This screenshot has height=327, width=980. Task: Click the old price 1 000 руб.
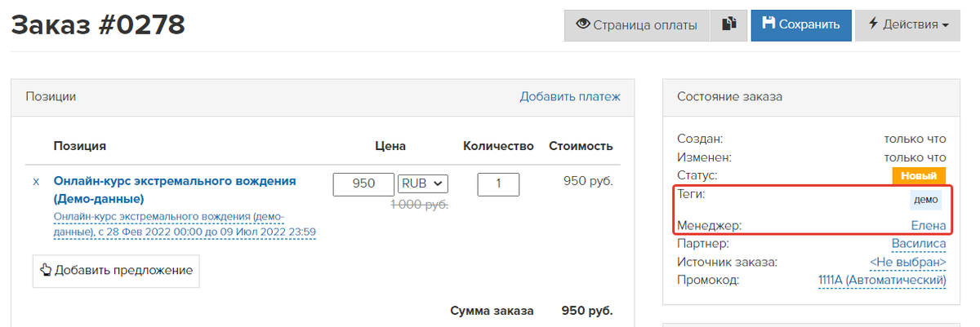[x=420, y=205]
